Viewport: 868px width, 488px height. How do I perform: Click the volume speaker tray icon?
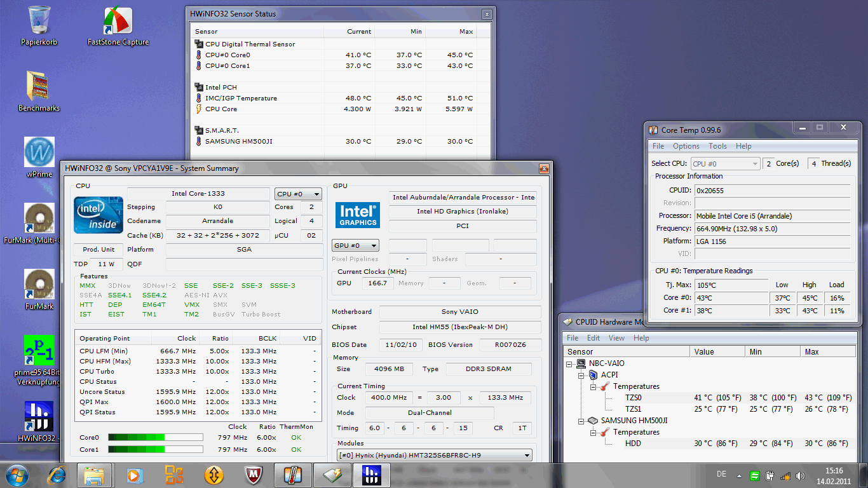pos(800,476)
